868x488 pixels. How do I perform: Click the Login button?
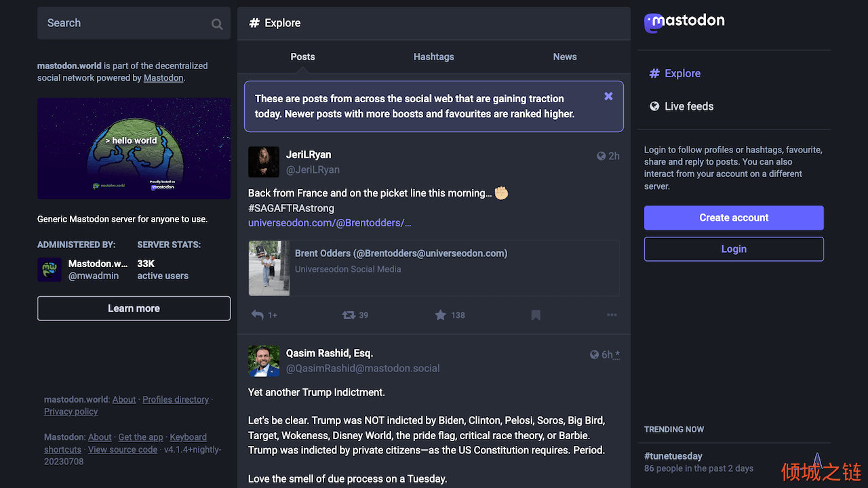click(x=734, y=249)
